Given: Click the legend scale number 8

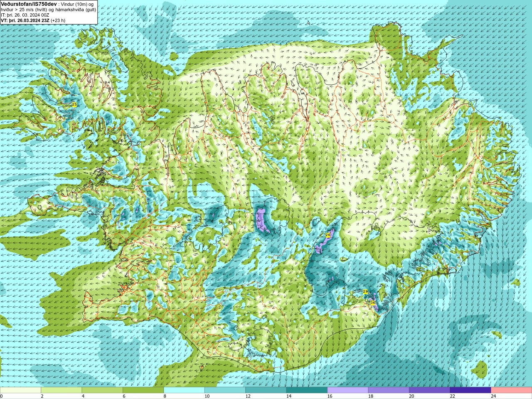Looking at the screenshot, I should coord(165,396).
